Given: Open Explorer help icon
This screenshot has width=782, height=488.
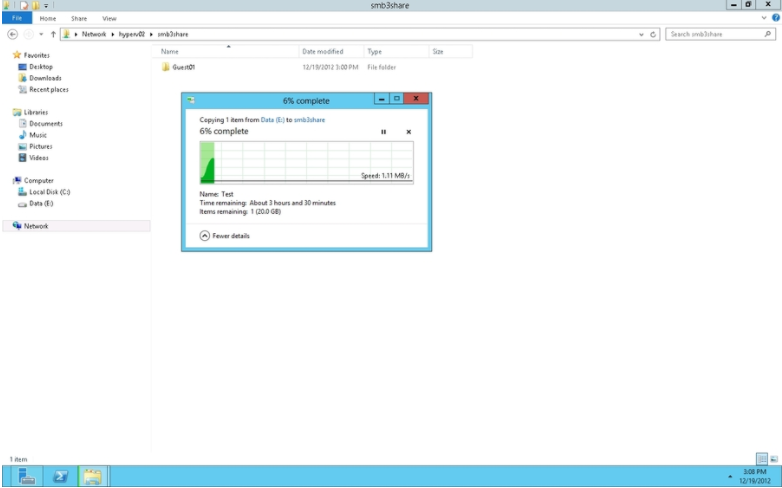Looking at the screenshot, I should click(x=776, y=18).
